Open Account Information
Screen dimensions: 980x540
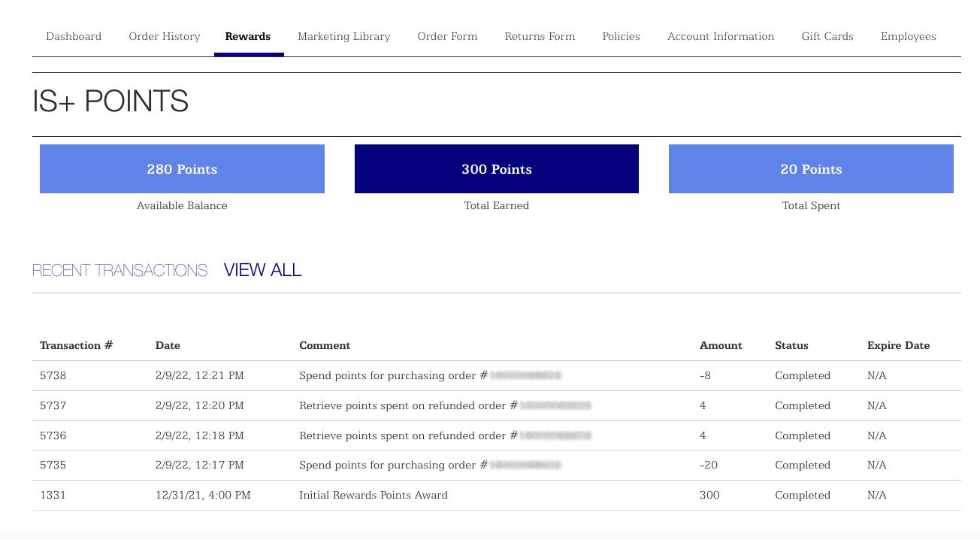point(721,36)
